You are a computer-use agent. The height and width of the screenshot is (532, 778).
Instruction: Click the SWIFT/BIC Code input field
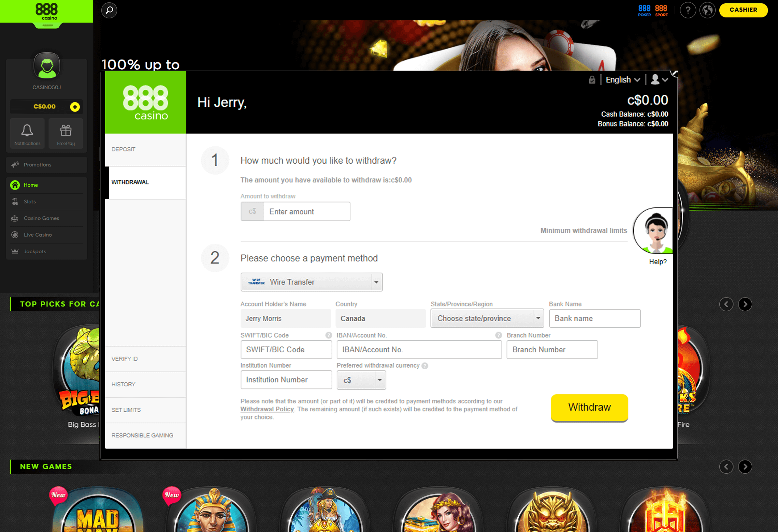(x=286, y=350)
